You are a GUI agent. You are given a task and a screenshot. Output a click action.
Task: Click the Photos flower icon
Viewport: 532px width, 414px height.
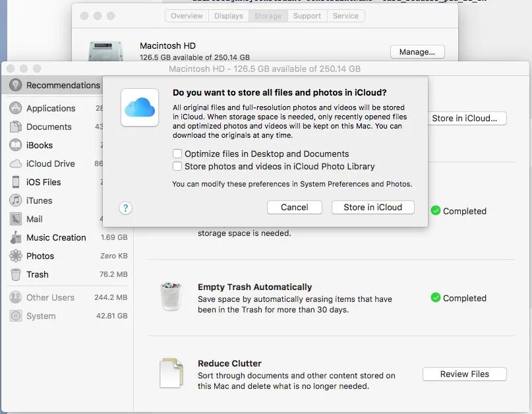point(16,256)
